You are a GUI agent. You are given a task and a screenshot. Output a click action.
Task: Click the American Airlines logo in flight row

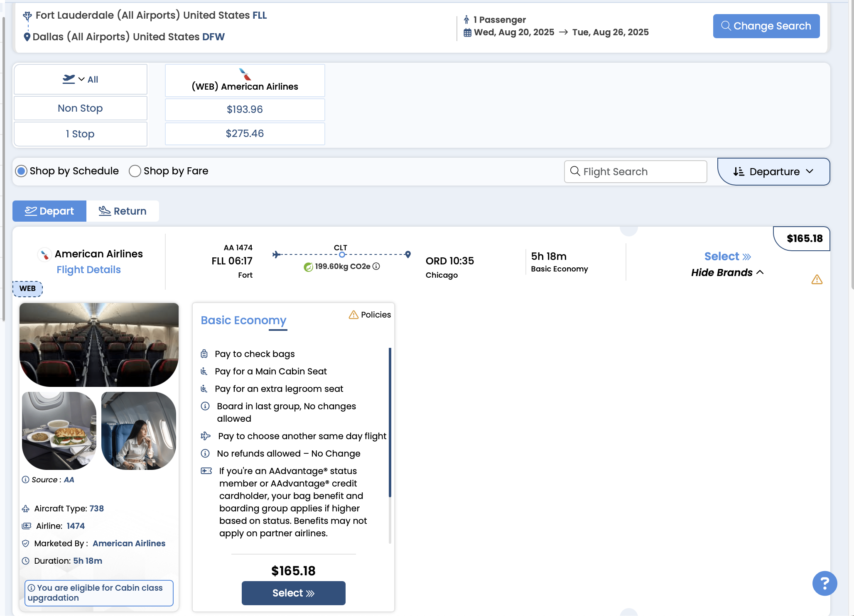(44, 254)
